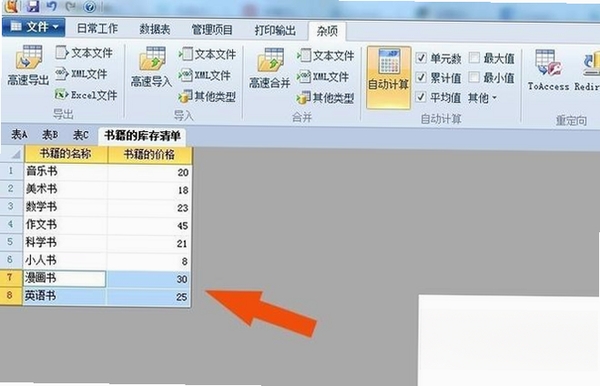The image size is (600, 386).
Task: Click the price cell showing 8
Action: pos(149,261)
